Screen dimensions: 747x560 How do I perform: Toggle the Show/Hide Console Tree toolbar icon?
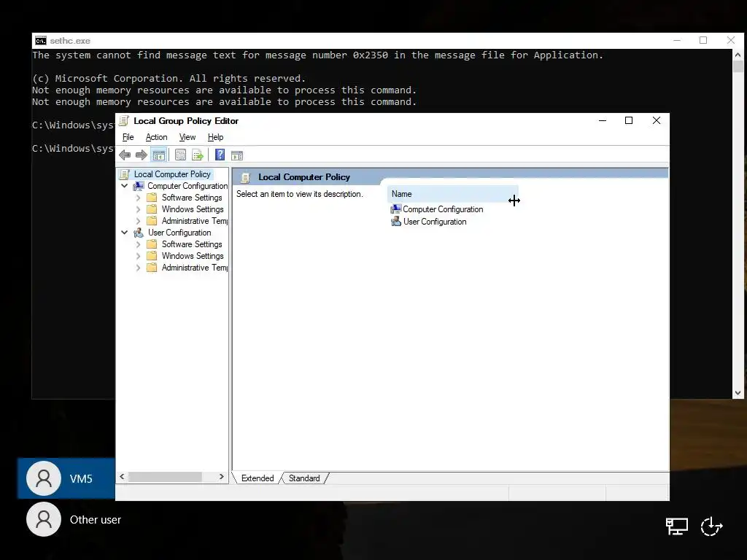click(x=158, y=155)
